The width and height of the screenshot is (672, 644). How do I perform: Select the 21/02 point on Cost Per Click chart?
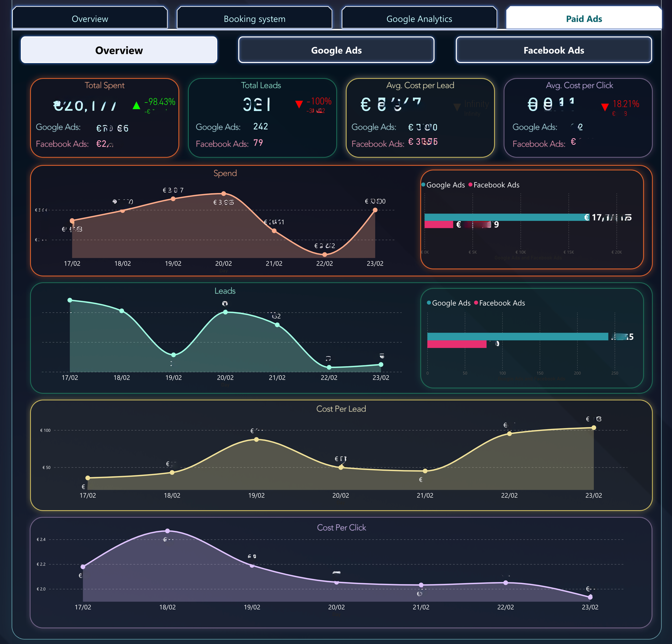pos(421,585)
